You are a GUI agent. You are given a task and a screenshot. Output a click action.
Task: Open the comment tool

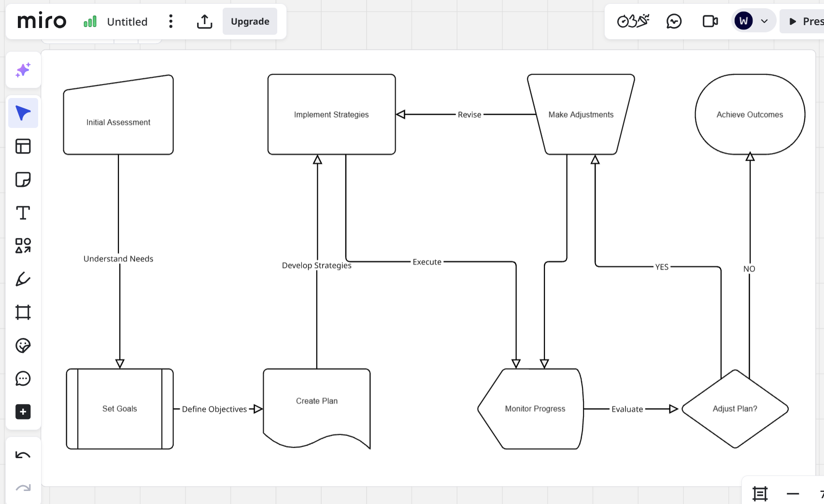coord(23,379)
